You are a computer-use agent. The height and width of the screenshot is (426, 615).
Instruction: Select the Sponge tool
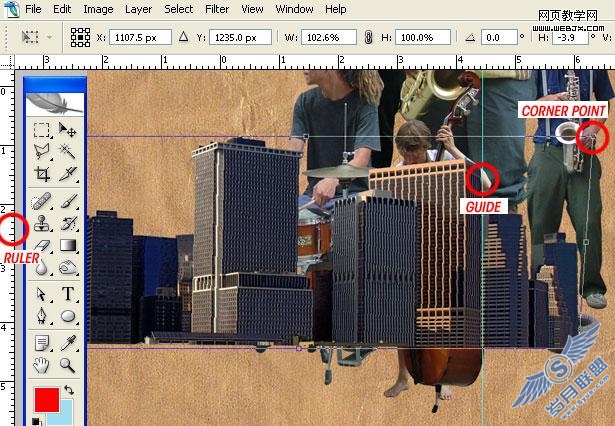tap(68, 268)
